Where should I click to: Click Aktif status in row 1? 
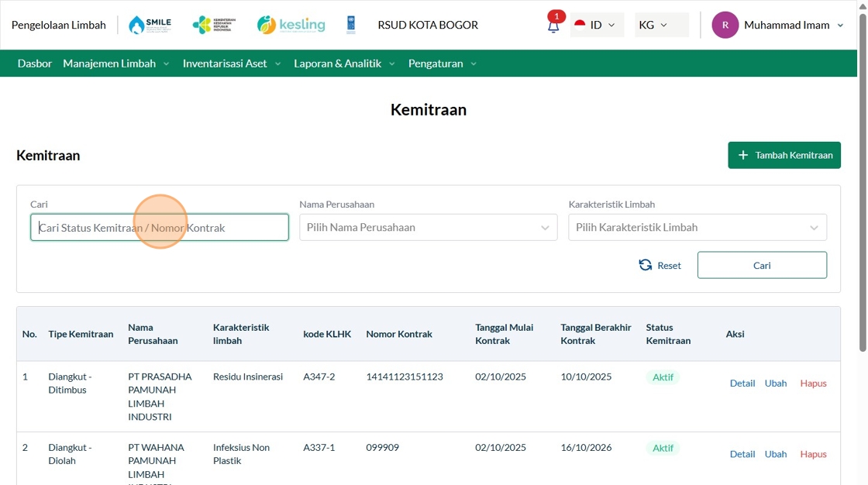[663, 377]
